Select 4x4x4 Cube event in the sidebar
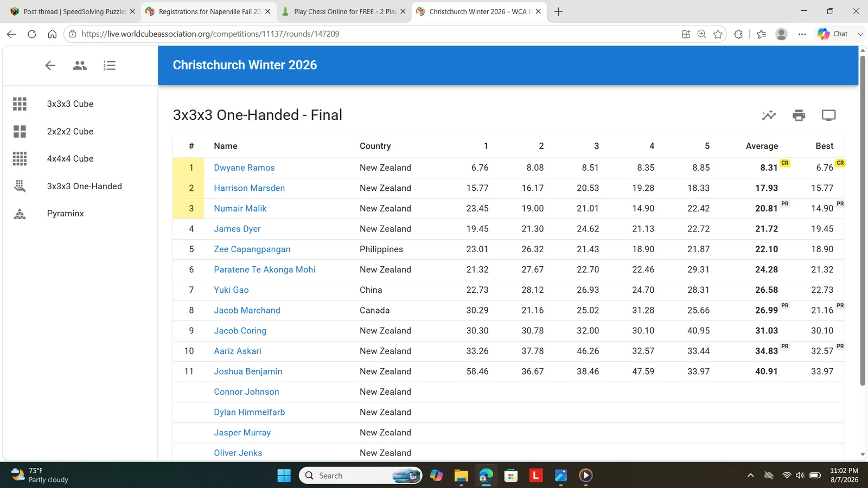868x488 pixels. click(80, 158)
